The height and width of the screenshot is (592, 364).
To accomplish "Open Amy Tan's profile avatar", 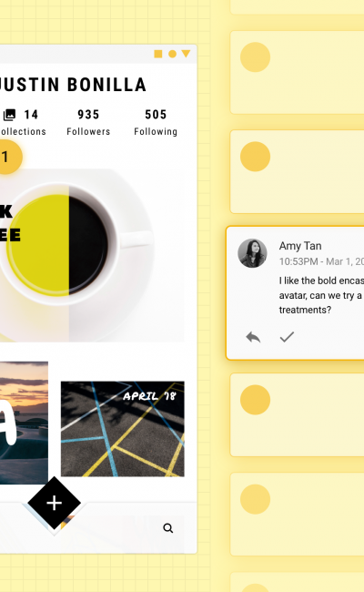I will tap(252, 253).
